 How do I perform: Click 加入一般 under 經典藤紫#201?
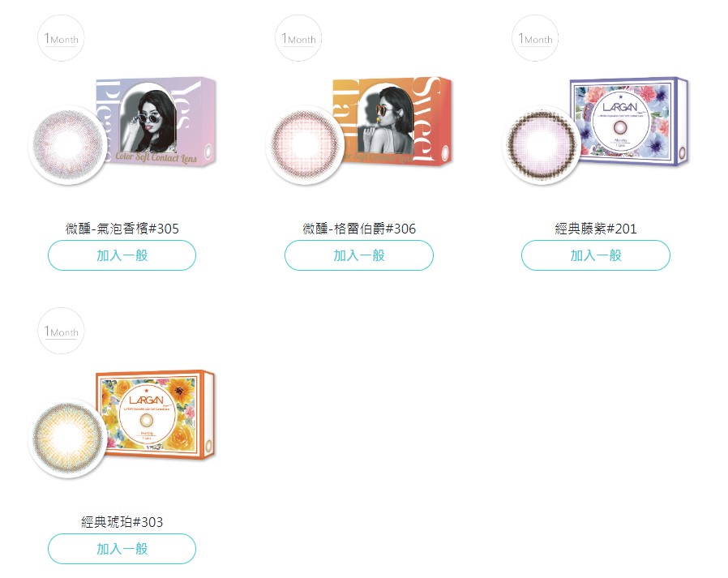pos(596,255)
